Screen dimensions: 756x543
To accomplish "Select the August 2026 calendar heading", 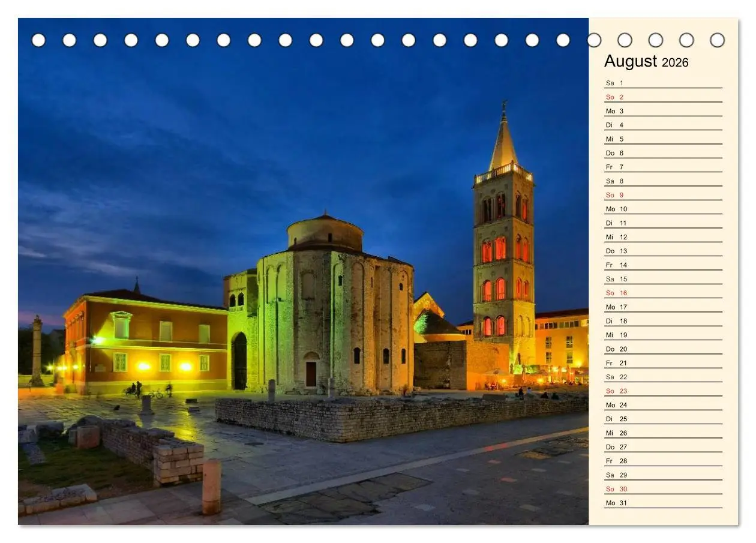I will (646, 61).
